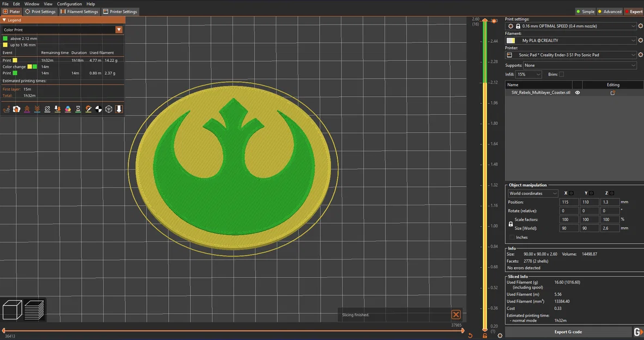The height and width of the screenshot is (340, 644).
Task: Toggle Retractions icon with upward chevrons
Action: [x=27, y=109]
